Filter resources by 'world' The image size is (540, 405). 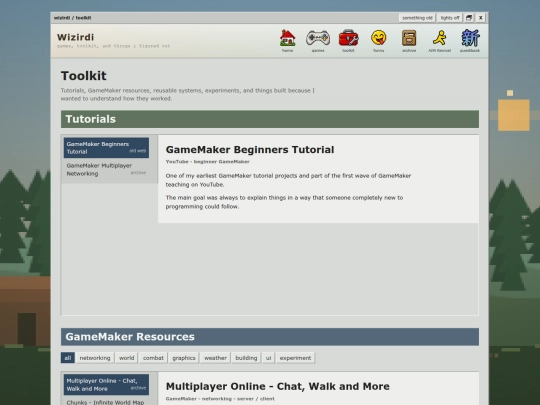click(127, 358)
